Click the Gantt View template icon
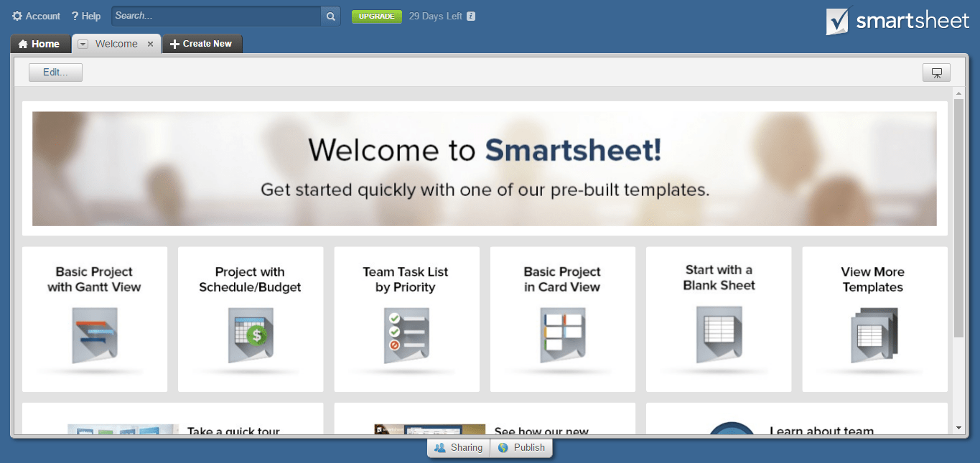980x463 pixels. (x=95, y=335)
